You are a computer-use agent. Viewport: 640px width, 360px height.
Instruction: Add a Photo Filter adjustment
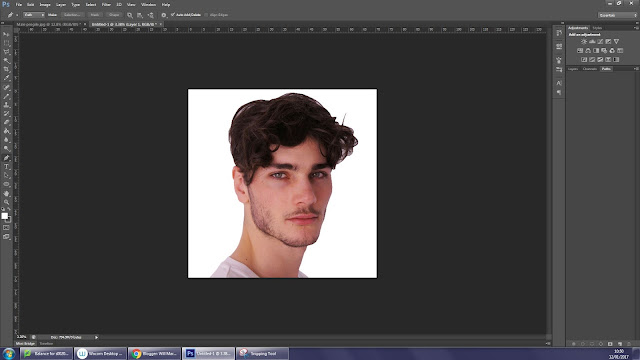[x=604, y=51]
